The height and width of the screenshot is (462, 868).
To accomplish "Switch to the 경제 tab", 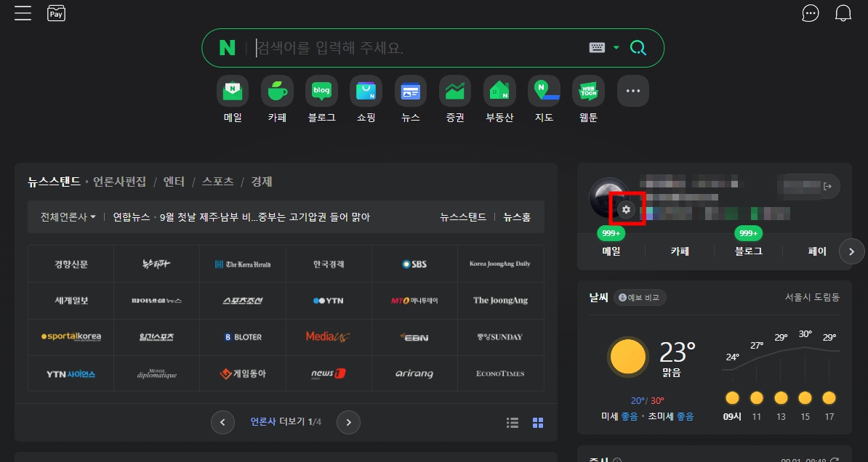I will click(x=261, y=182).
